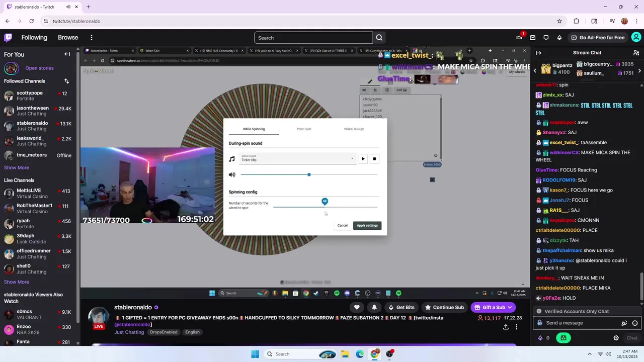The width and height of the screenshot is (644, 362).
Task: Open the stream three-dot more options
Action: 516,327
